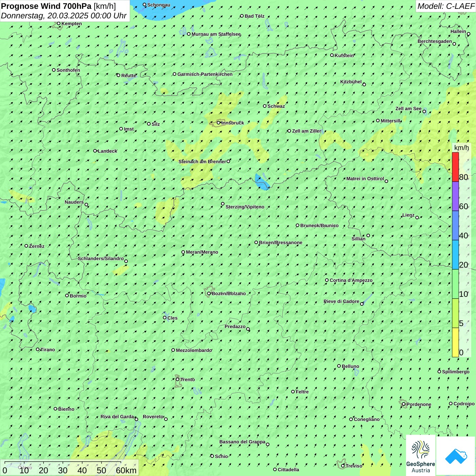Screen dimensions: 476x476
Task: Click the Cortina d'Ampezzo label
Action: [x=351, y=280]
